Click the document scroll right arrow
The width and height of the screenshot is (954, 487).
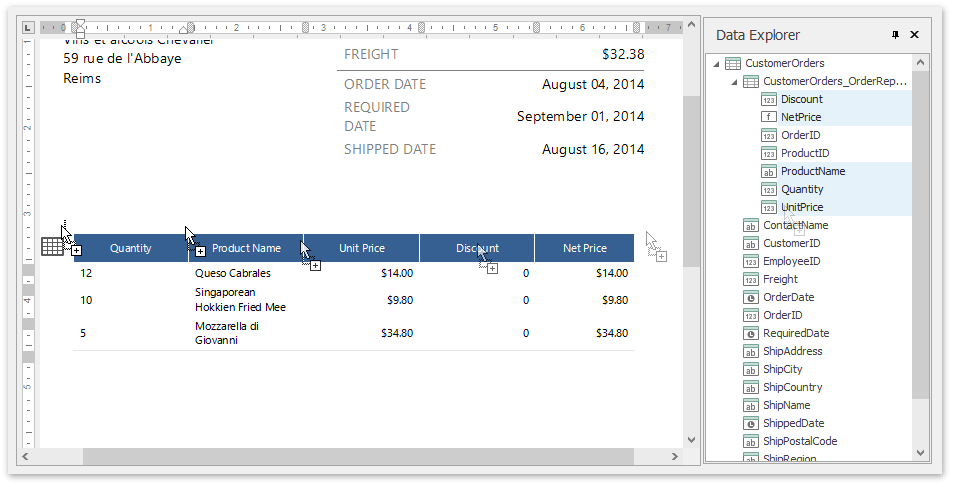[674, 457]
